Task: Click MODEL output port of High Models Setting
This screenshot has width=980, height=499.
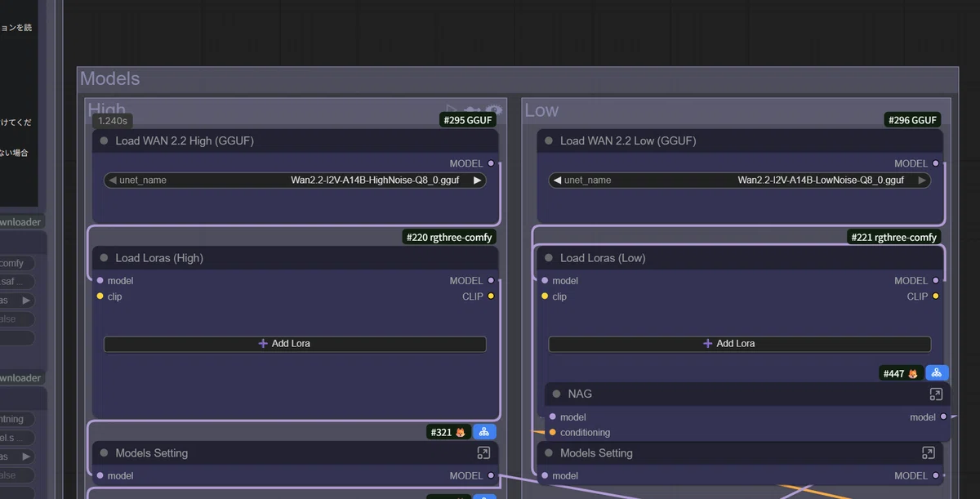Action: [x=491, y=475]
